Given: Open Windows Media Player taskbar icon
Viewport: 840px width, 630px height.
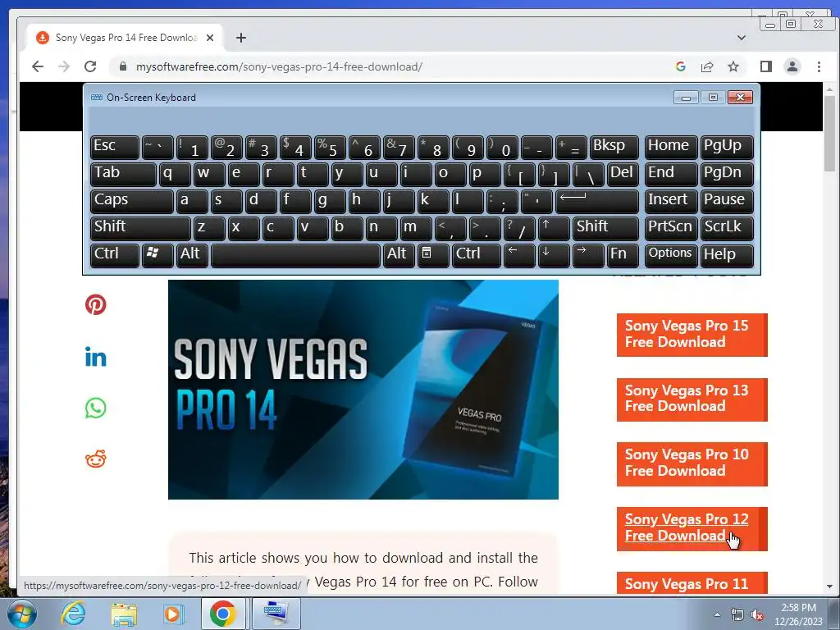Looking at the screenshot, I should pos(173,614).
